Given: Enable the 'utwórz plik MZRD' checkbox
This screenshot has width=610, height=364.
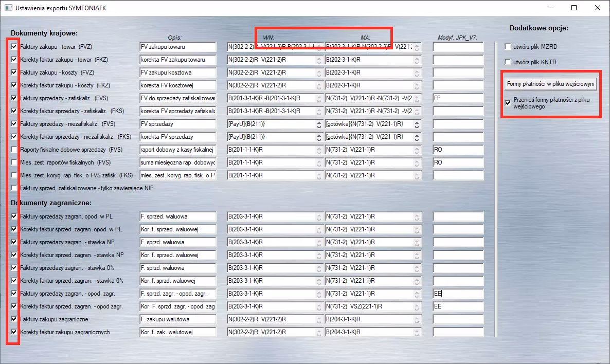Looking at the screenshot, I should tap(508, 47).
